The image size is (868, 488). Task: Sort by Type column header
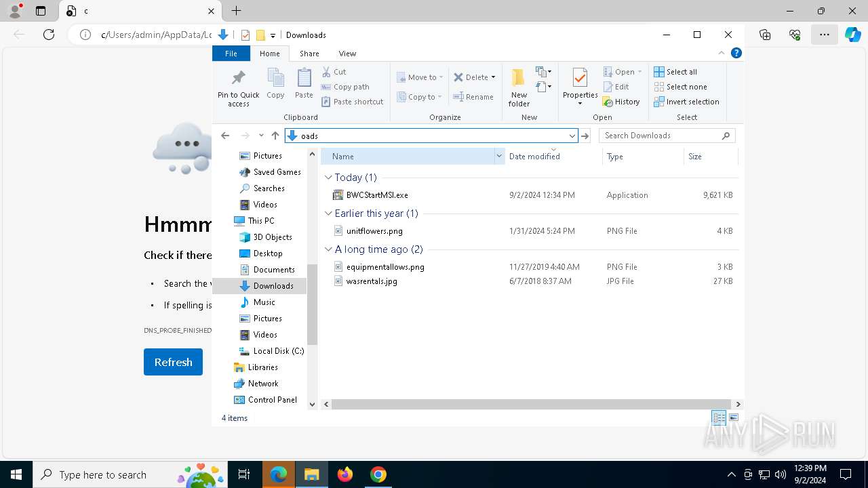coord(643,157)
